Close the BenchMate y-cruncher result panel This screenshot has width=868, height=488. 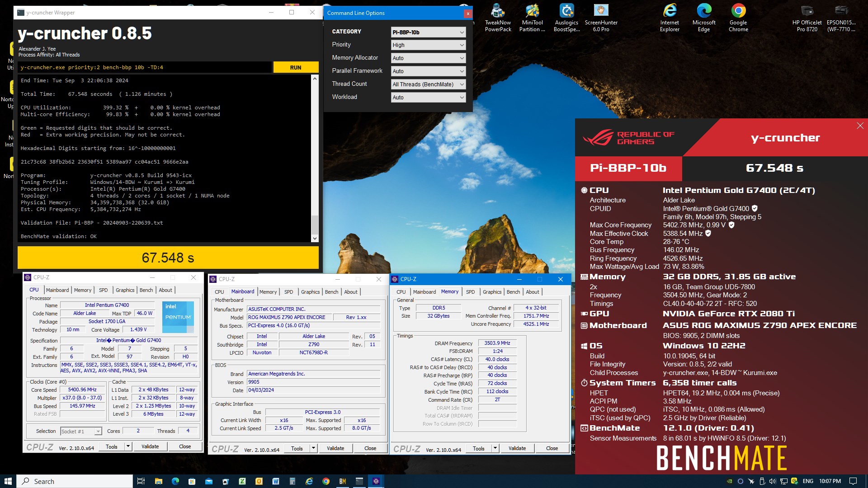[x=860, y=126]
